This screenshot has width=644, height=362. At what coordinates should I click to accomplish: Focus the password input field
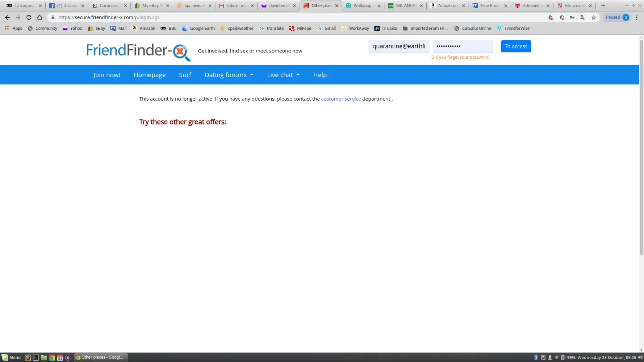coord(463,46)
